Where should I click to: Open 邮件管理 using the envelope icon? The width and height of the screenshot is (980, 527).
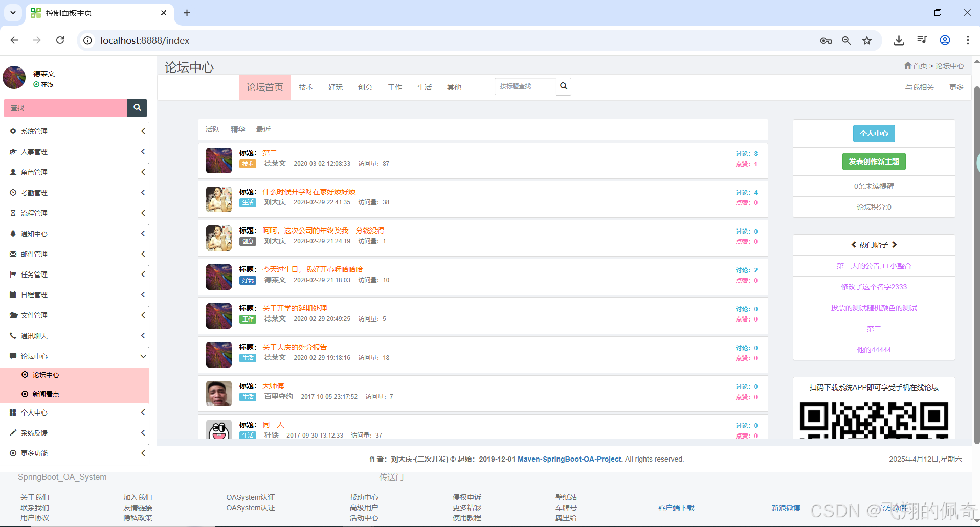click(13, 254)
